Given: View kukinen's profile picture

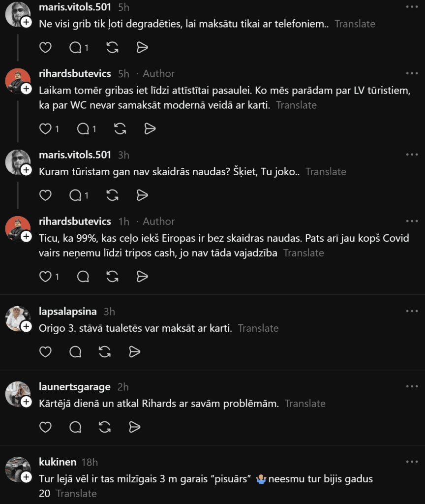Looking at the screenshot, I should tap(18, 469).
